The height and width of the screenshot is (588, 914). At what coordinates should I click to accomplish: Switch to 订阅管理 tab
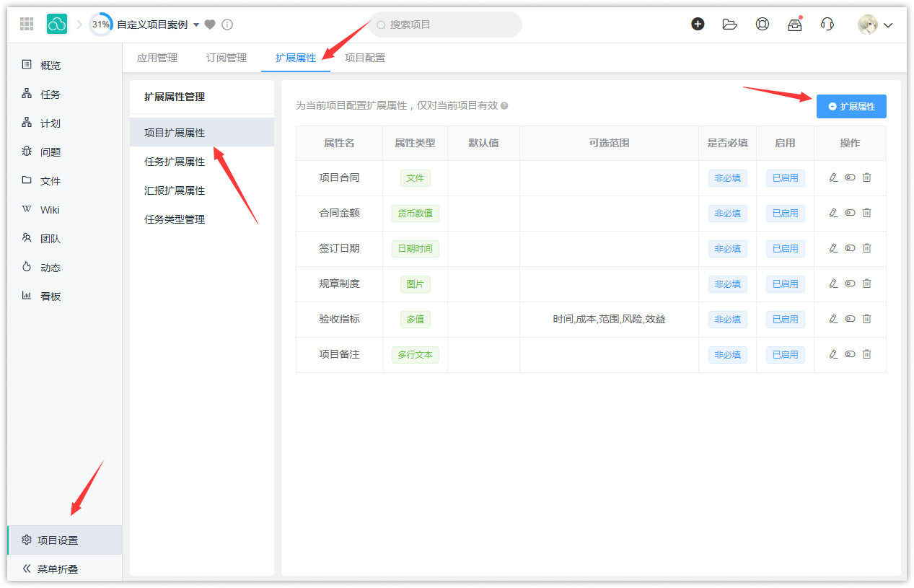tap(227, 58)
